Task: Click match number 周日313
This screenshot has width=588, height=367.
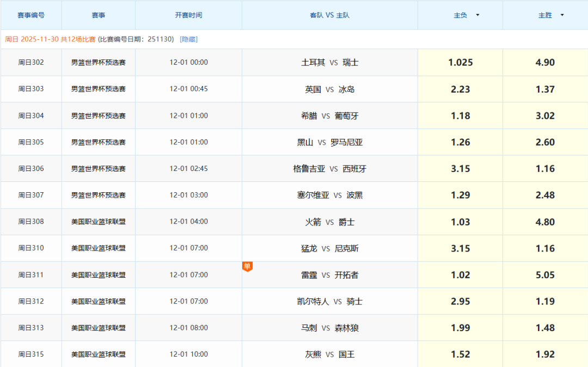Action: [31, 328]
